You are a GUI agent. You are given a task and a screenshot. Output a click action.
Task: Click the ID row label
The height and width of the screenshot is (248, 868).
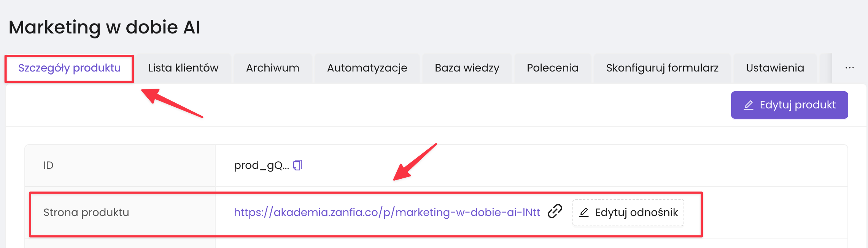[48, 165]
